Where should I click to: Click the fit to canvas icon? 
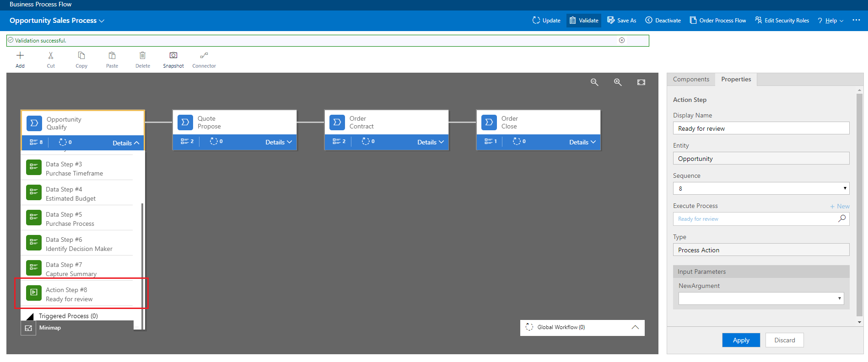pyautogui.click(x=641, y=82)
